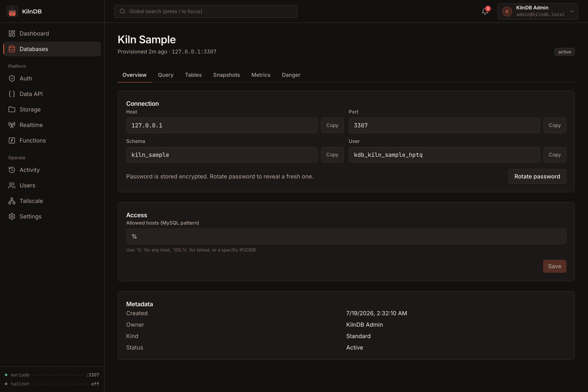This screenshot has width=588, height=392.
Task: Click the Port field 3307
Action: (x=444, y=126)
